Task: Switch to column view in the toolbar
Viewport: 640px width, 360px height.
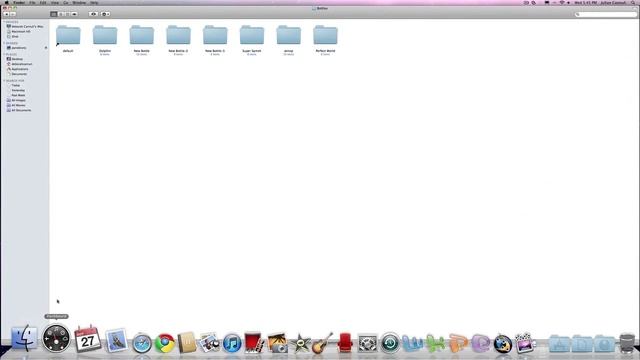Action: tap(67, 14)
